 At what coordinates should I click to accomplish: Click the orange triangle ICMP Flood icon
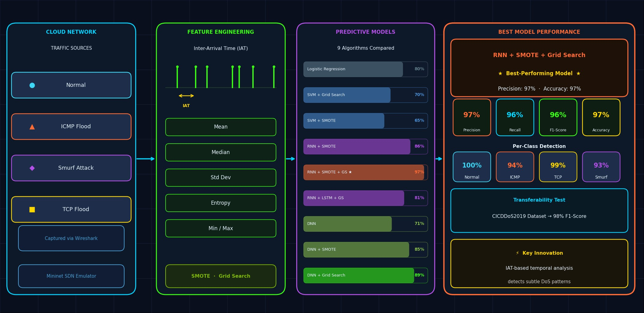click(x=32, y=127)
